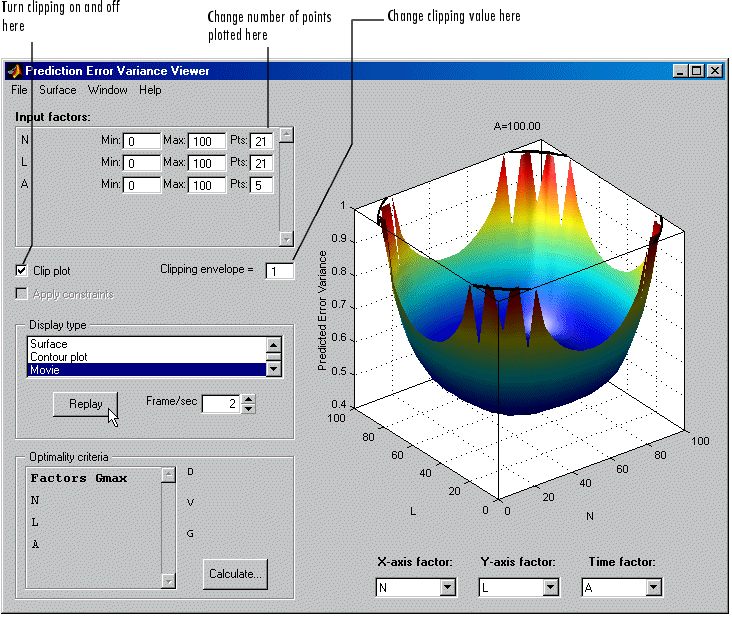The width and height of the screenshot is (732, 617).
Task: Click the Calculate... button
Action: 235,574
